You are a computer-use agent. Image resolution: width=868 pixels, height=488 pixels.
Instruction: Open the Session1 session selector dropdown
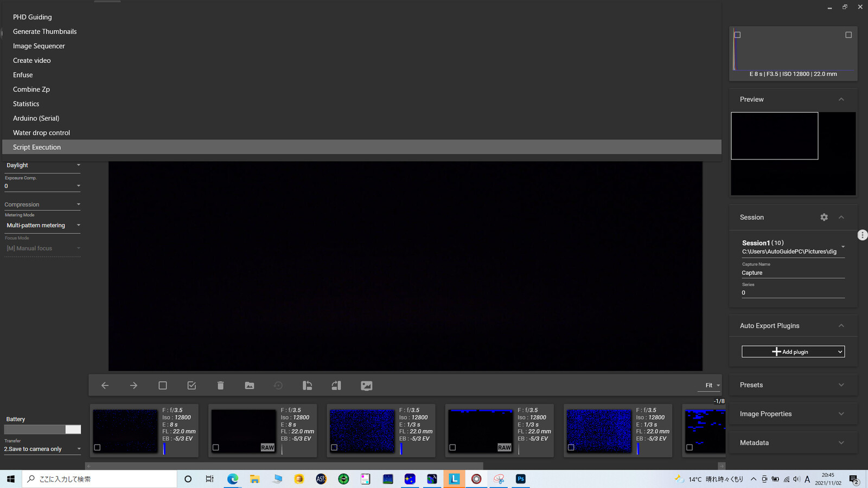click(x=793, y=247)
